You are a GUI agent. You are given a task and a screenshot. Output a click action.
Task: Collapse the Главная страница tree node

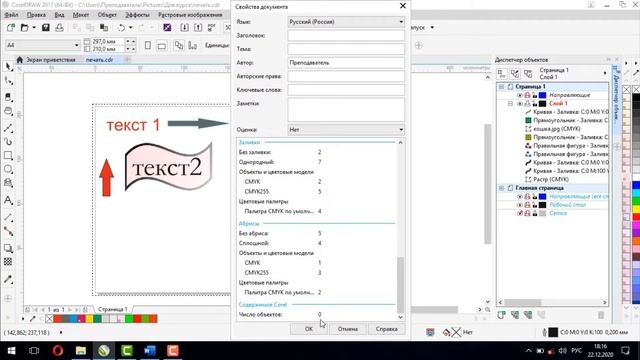501,188
